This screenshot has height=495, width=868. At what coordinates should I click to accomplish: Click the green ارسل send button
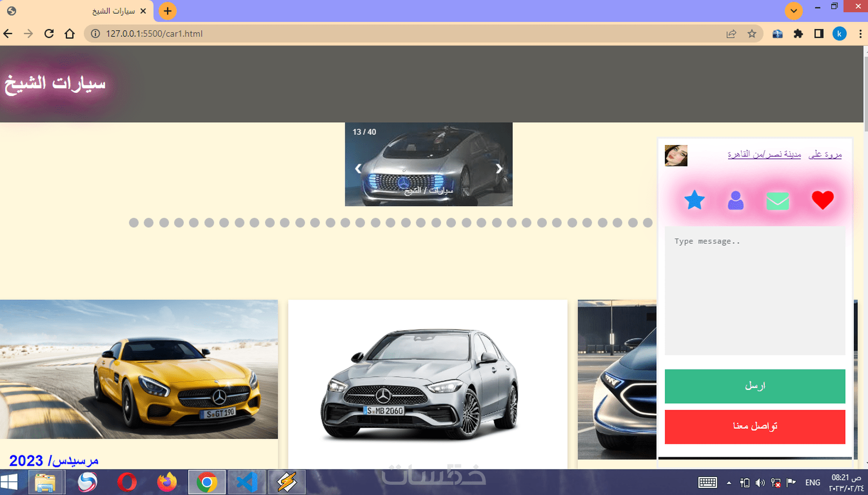click(x=755, y=386)
